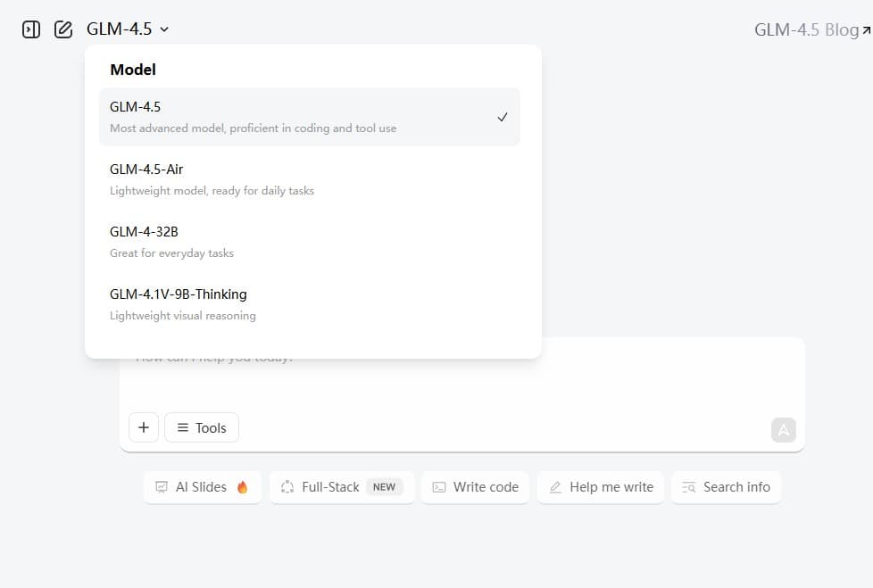Select the Write code shortcut

click(x=476, y=487)
